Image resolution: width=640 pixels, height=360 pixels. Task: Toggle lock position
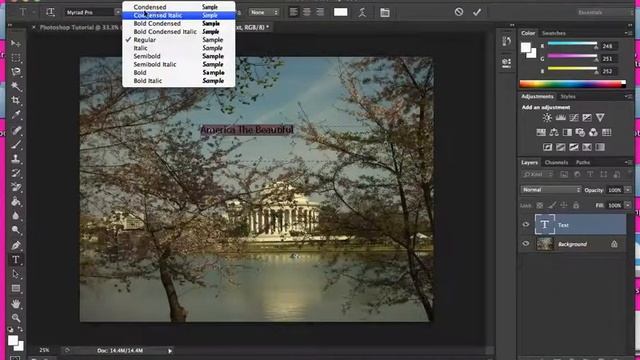coord(564,205)
